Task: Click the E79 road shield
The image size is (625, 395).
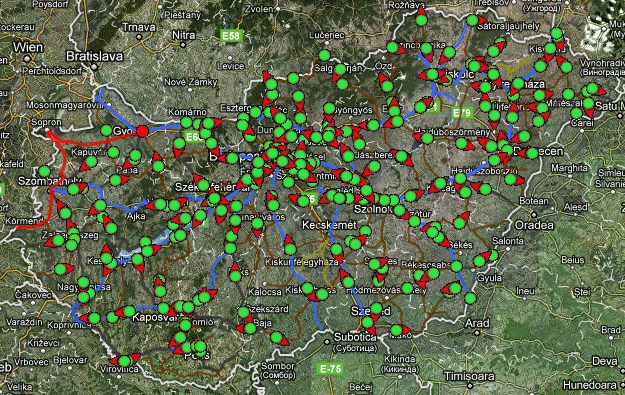Action: [462, 113]
